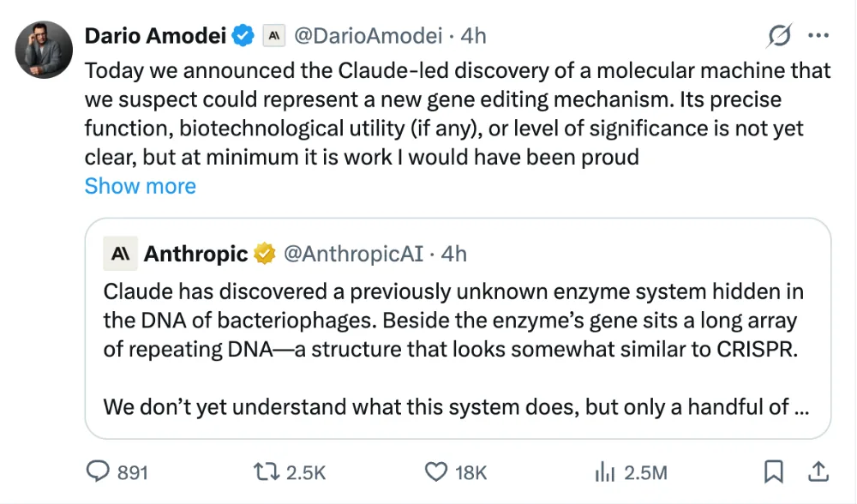Click Dario Amodei's blue verified badge
This screenshot has width=857, height=504.
[243, 36]
